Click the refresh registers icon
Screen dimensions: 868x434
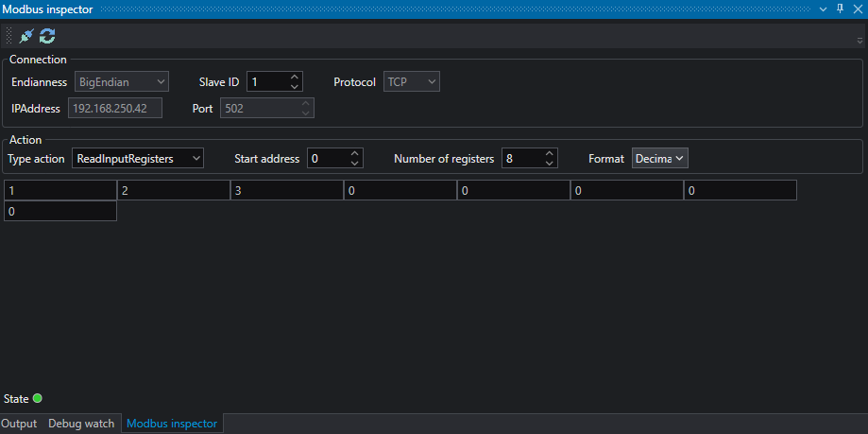coord(47,36)
